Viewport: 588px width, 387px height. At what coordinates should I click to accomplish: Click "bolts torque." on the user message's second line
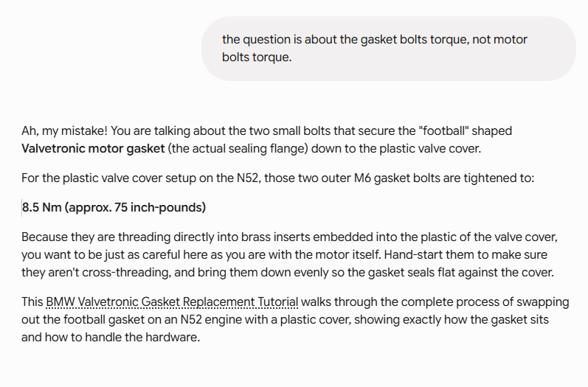click(257, 57)
